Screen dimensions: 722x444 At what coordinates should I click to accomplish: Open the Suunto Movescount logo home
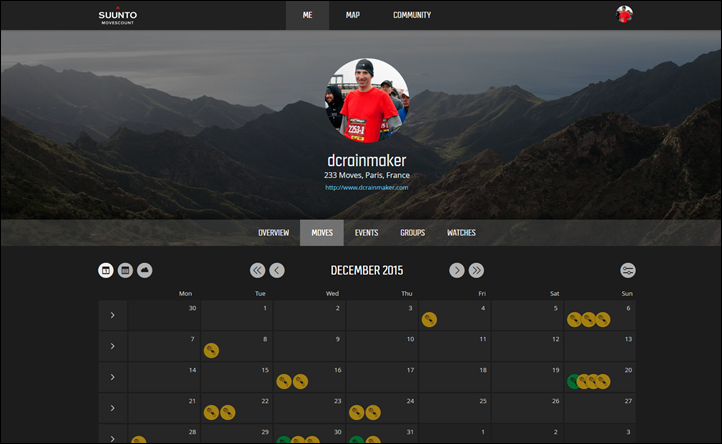(117, 16)
